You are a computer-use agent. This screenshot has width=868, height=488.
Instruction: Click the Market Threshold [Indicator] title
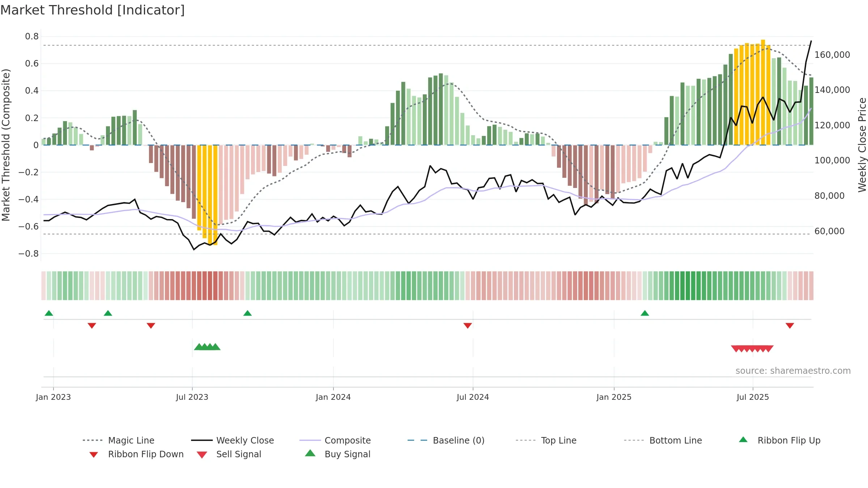pyautogui.click(x=93, y=10)
